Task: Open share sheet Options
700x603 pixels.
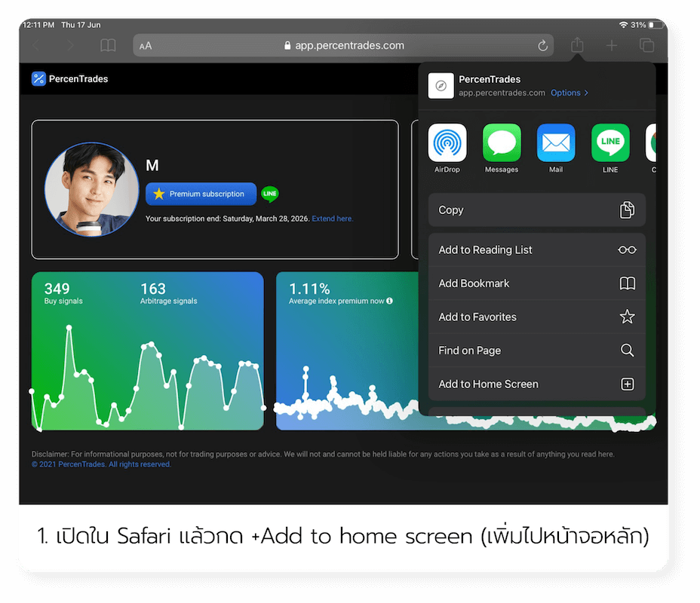Action: pos(570,93)
